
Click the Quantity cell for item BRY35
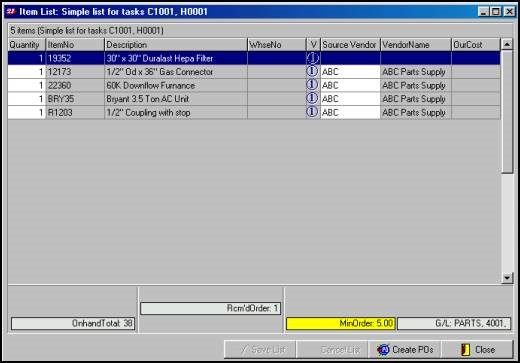[27, 99]
